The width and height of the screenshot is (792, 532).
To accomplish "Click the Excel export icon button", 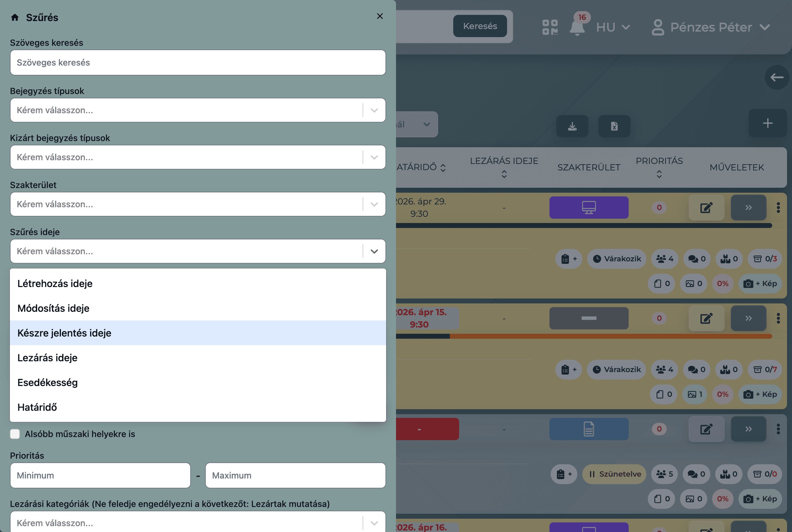I will click(x=614, y=126).
